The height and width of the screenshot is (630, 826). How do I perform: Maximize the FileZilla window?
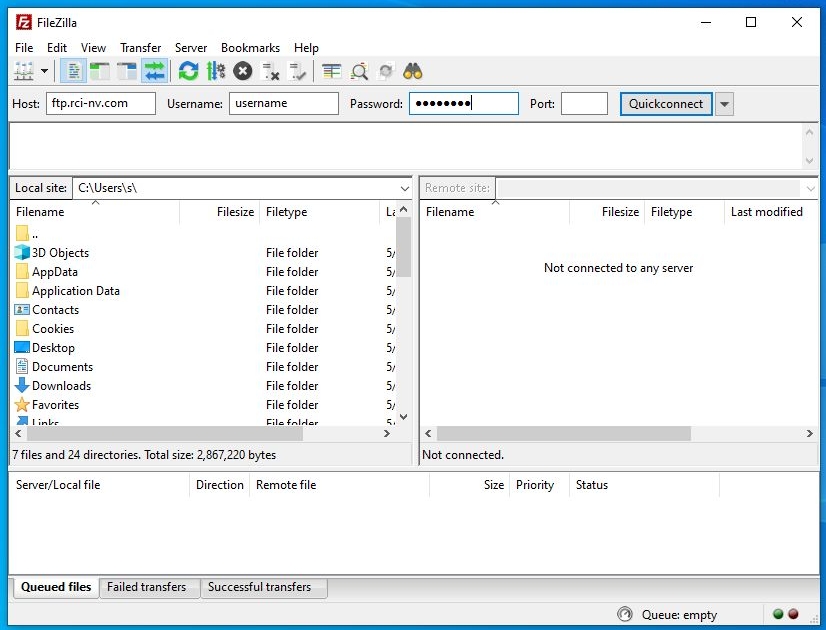click(751, 22)
